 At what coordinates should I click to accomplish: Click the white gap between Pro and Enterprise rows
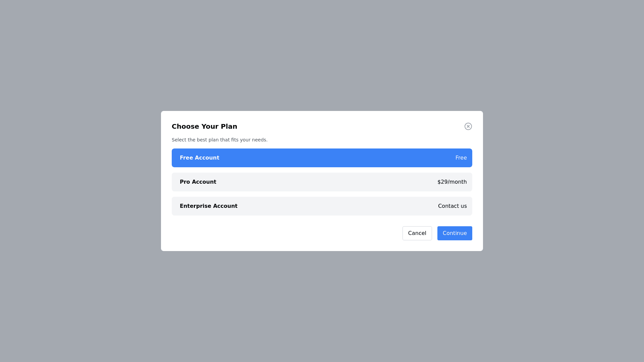pyautogui.click(x=322, y=194)
